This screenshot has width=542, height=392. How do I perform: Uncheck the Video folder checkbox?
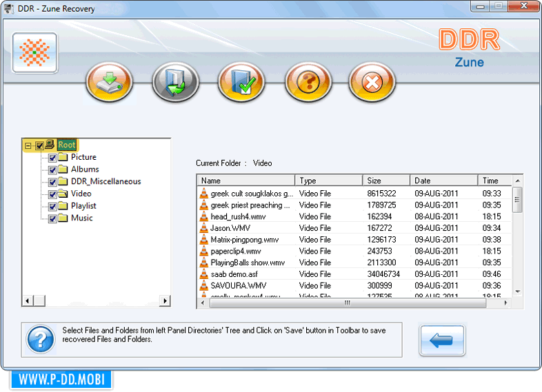52,194
